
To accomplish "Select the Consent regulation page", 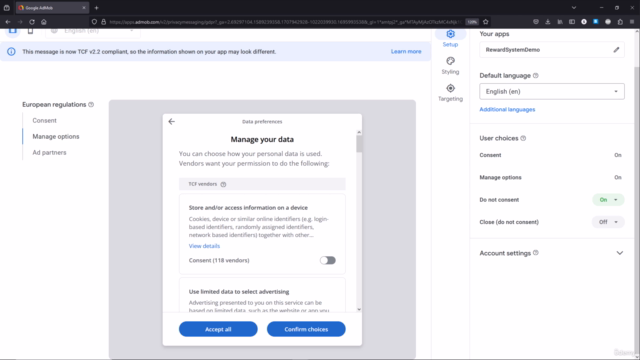I will click(44, 120).
